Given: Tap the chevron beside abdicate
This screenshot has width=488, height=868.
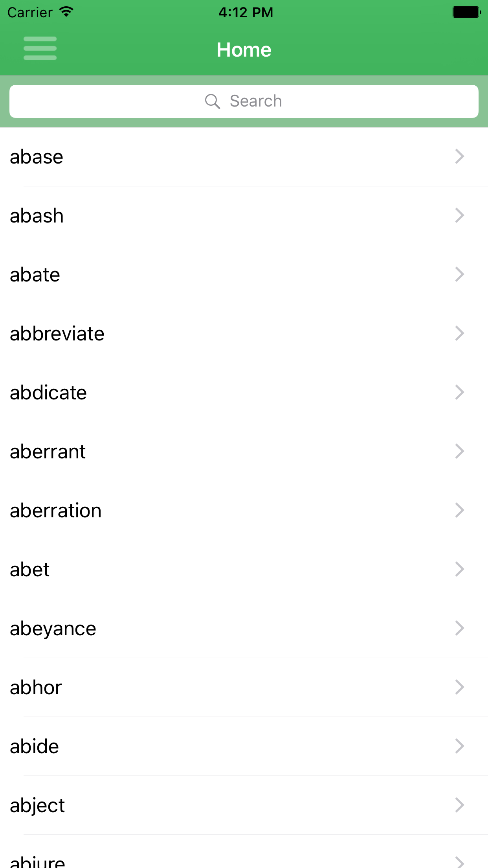Looking at the screenshot, I should 460,392.
